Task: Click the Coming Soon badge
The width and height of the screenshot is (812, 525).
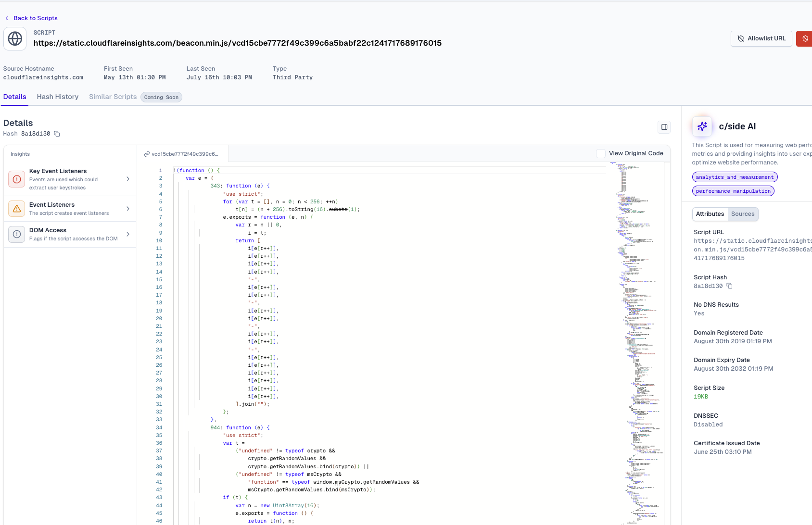Action: [161, 97]
